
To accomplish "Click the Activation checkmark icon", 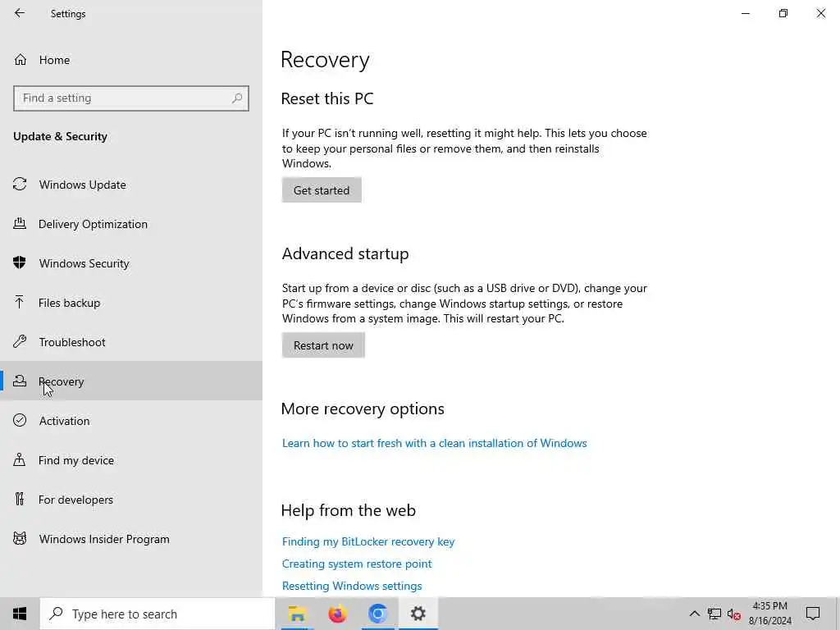I will pos(20,420).
